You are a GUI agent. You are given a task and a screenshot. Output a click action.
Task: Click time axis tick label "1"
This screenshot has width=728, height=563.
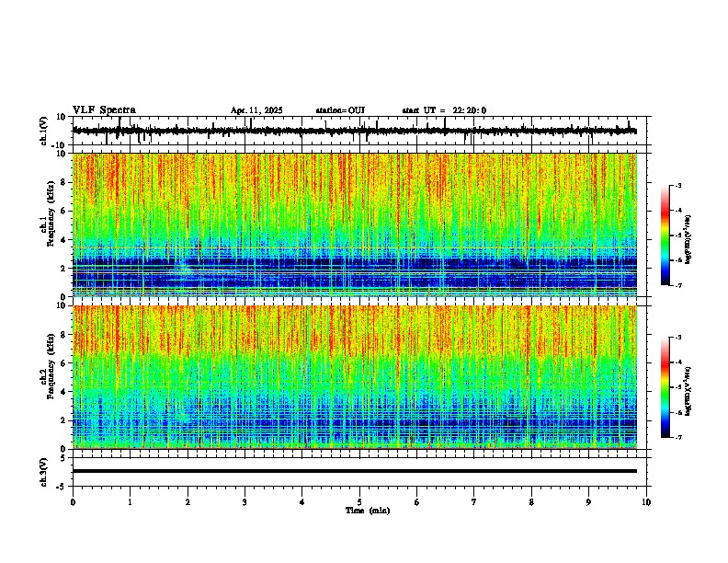pos(130,502)
